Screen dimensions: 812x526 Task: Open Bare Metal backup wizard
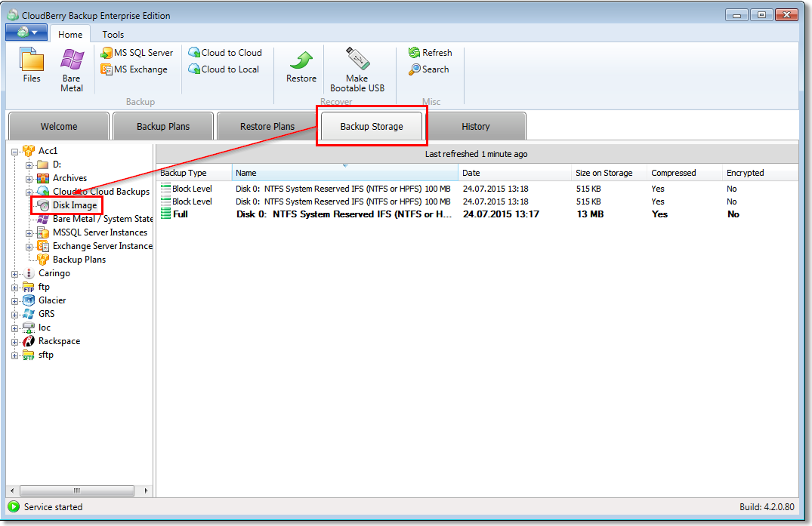72,70
